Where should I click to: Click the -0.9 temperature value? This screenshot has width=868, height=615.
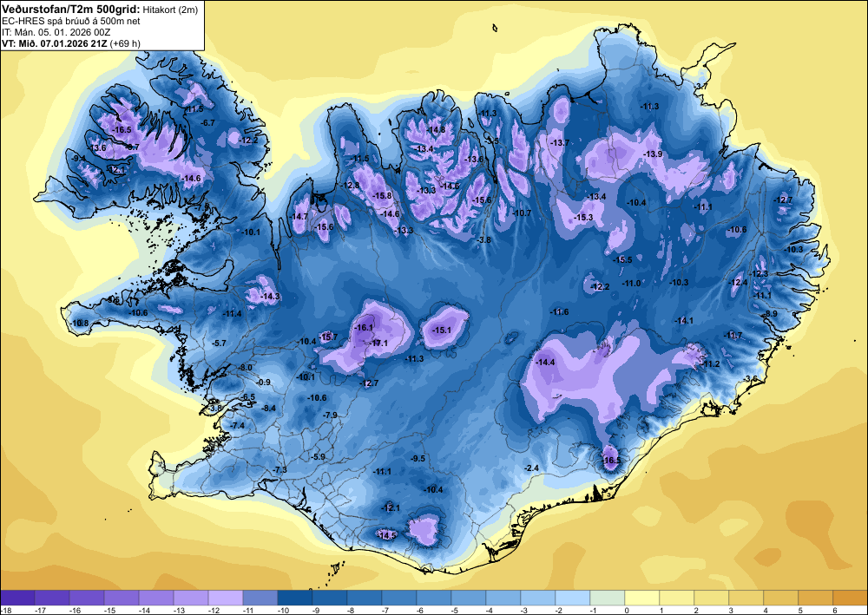(x=264, y=383)
